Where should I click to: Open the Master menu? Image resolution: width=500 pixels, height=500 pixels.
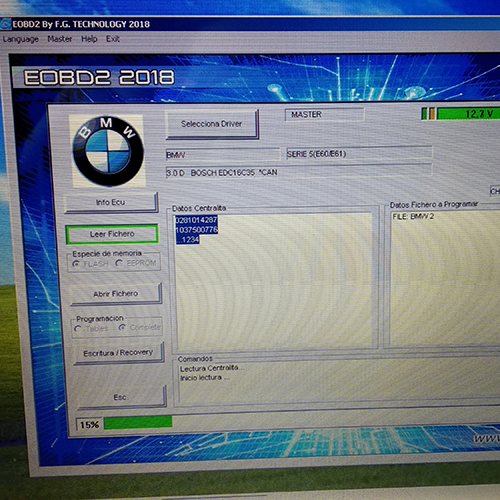click(x=60, y=39)
